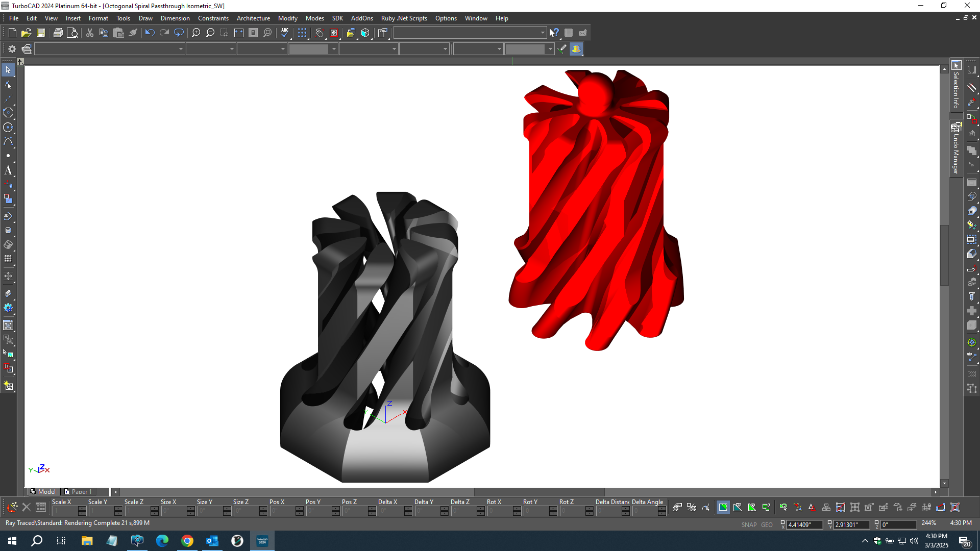This screenshot has width=980, height=551.
Task: Open the Modify menu
Action: (288, 18)
